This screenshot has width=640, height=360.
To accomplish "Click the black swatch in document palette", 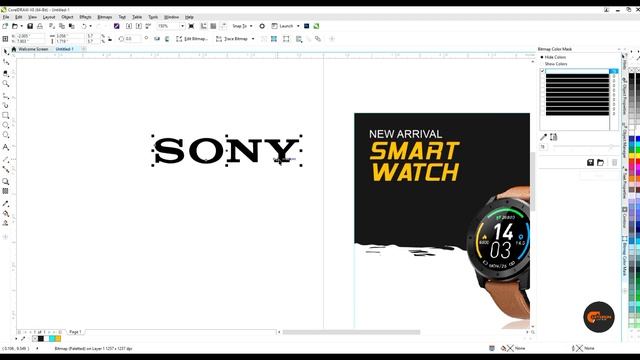I will point(41,338).
